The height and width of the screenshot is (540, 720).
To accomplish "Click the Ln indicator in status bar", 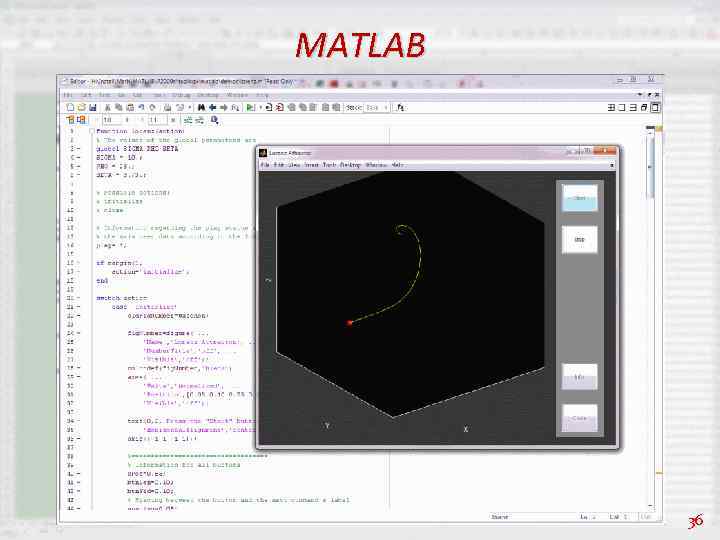I will pyautogui.click(x=588, y=517).
